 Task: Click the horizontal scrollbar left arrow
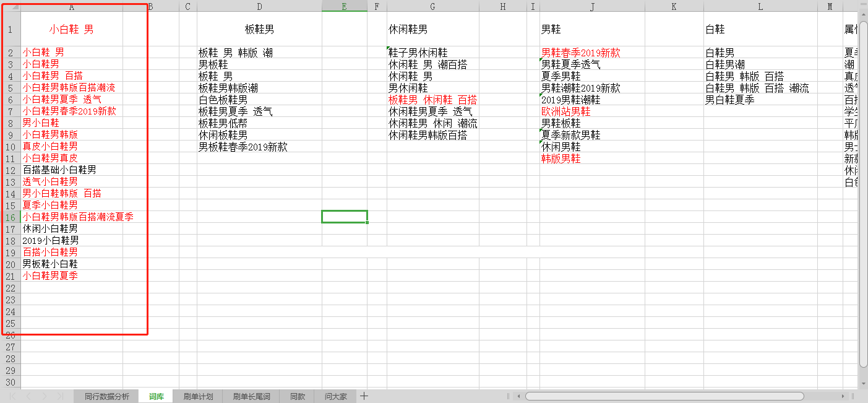[x=519, y=396]
